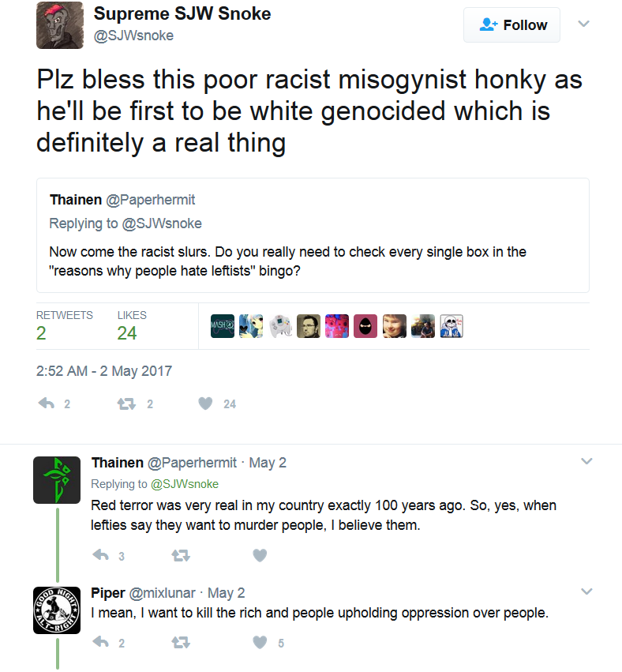Screen dimensions: 622x672
Task: Like Thainen's Red terror reply
Action: pyautogui.click(x=260, y=555)
